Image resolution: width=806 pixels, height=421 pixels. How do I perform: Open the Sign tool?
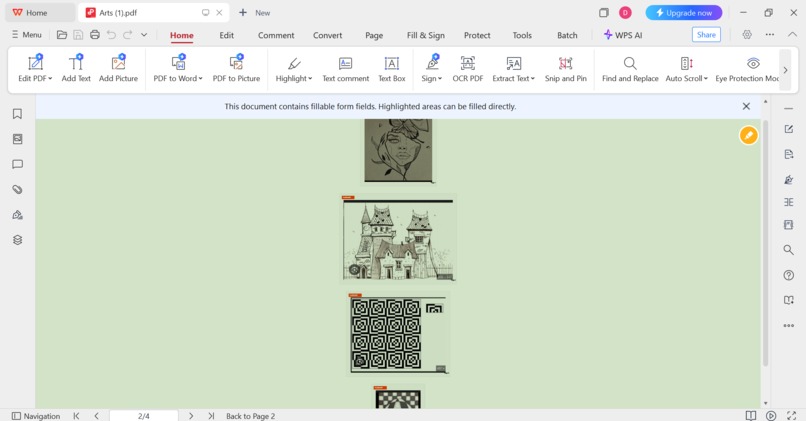tap(432, 69)
